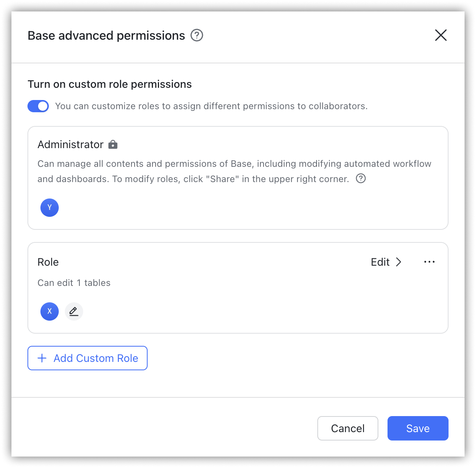Image resolution: width=476 pixels, height=468 pixels.
Task: Click the pencil edit-members icon in Role
Action: coord(74,311)
